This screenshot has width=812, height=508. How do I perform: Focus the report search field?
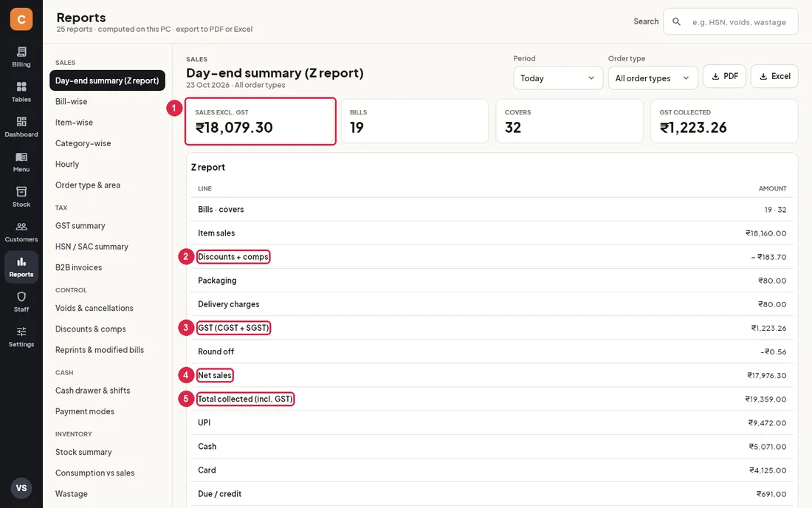[x=731, y=21]
